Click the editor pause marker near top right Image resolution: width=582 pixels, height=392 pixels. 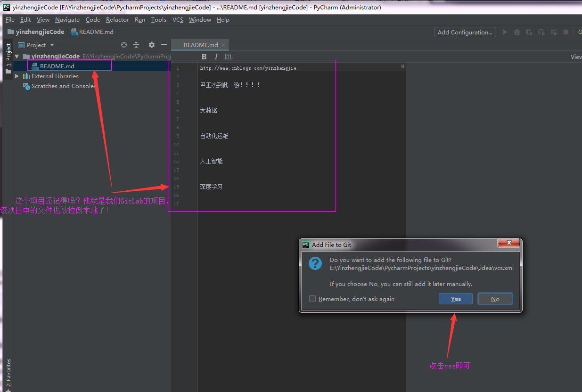(x=403, y=66)
